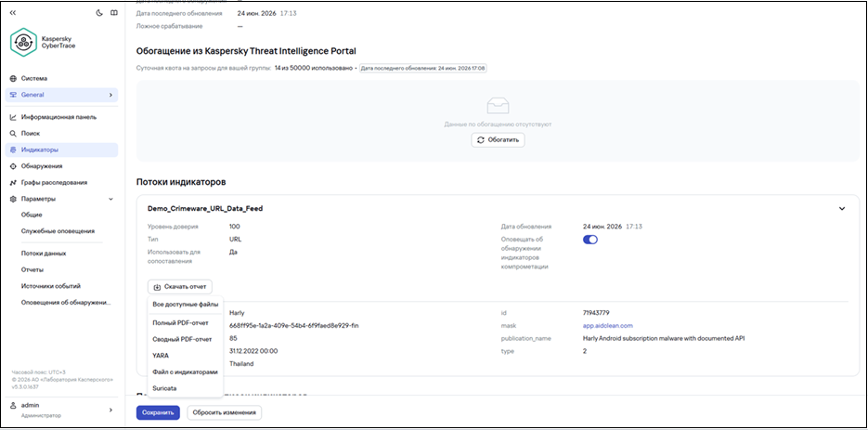The image size is (868, 430).
Task: Collapse the sidebar with double chevron icon
Action: click(x=13, y=13)
